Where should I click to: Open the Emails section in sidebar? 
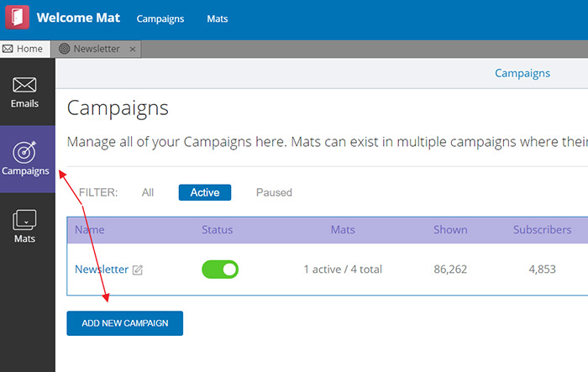24,92
